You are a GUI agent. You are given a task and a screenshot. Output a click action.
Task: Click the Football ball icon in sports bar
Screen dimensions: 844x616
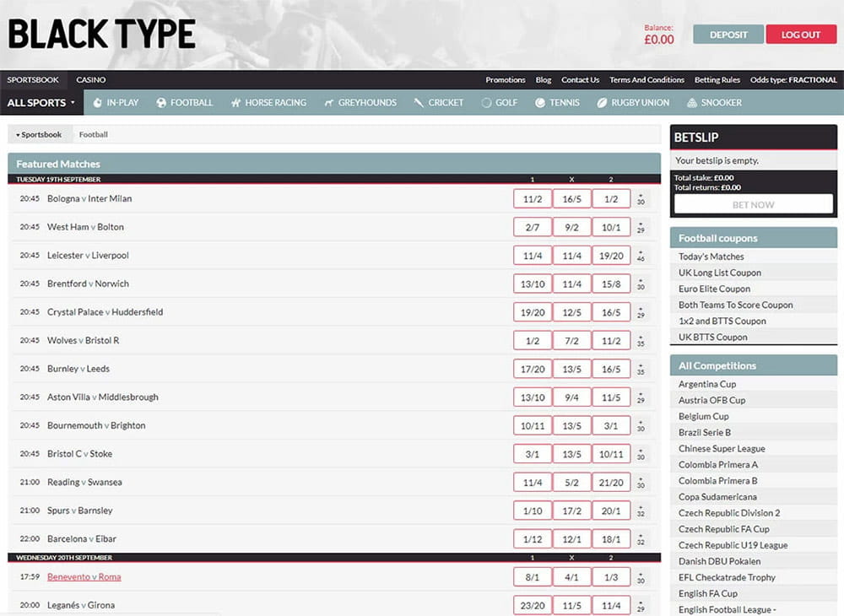point(161,103)
